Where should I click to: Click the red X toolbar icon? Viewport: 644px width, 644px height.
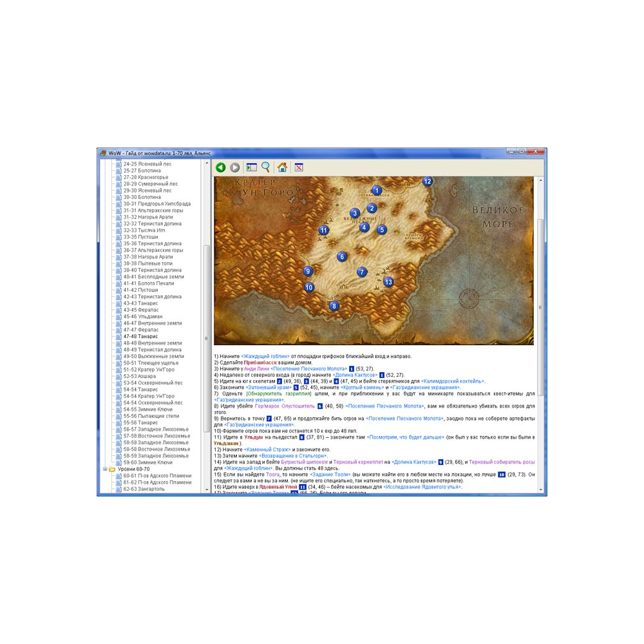(299, 167)
